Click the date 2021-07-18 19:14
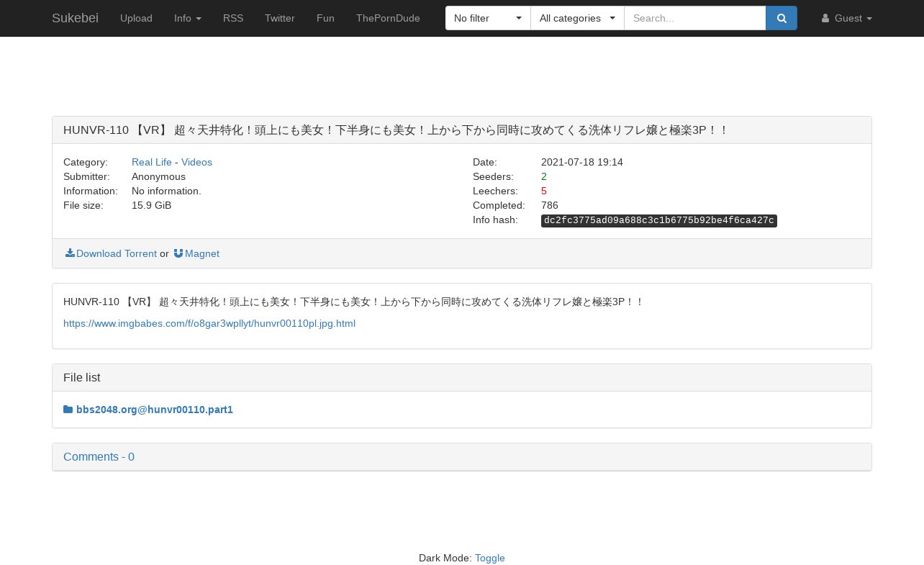This screenshot has width=924, height=565. point(582,162)
